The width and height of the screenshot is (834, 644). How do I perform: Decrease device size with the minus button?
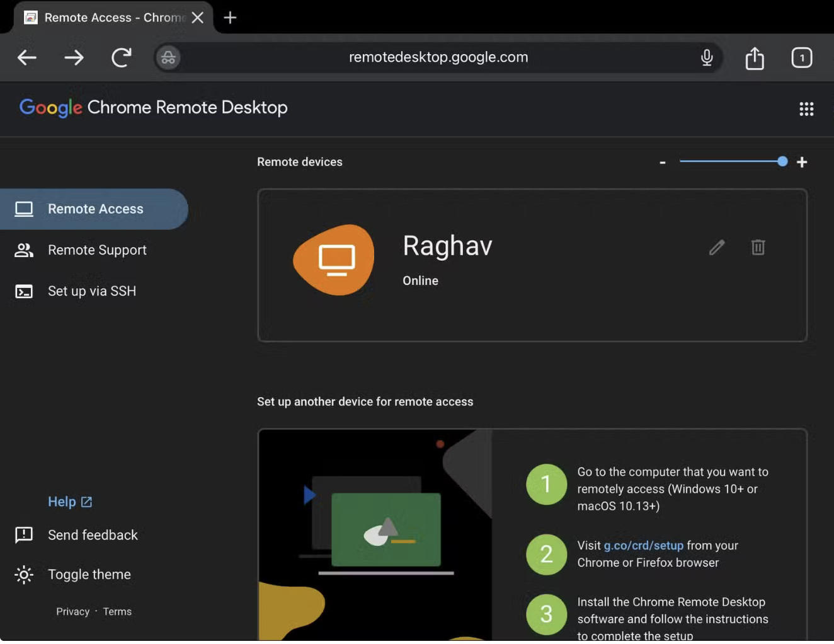coord(663,163)
